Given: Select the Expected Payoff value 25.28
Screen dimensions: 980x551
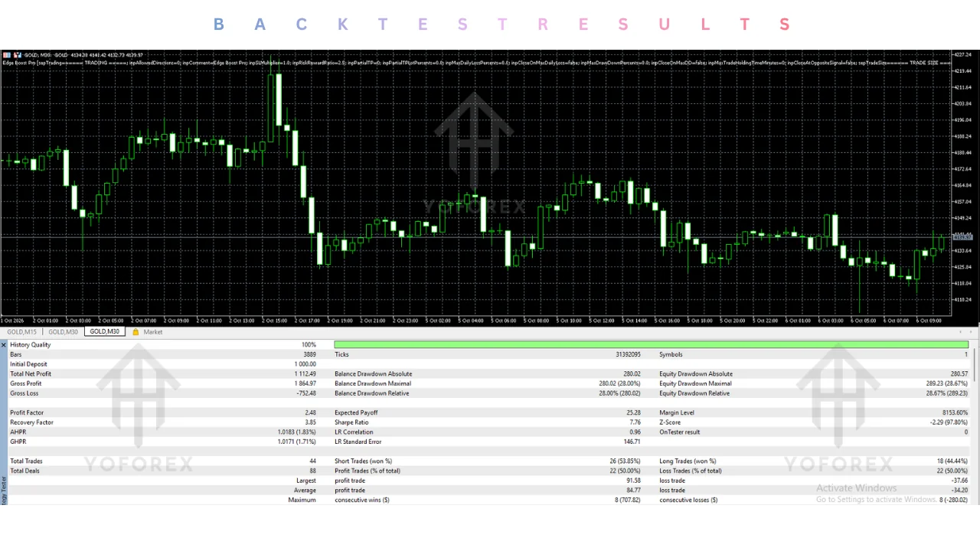Looking at the screenshot, I should pyautogui.click(x=633, y=412).
